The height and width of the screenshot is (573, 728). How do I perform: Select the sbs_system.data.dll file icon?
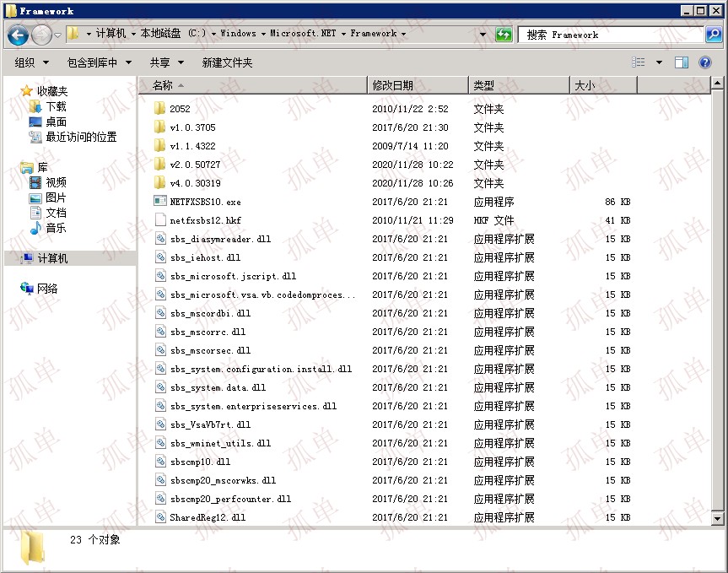(x=160, y=387)
